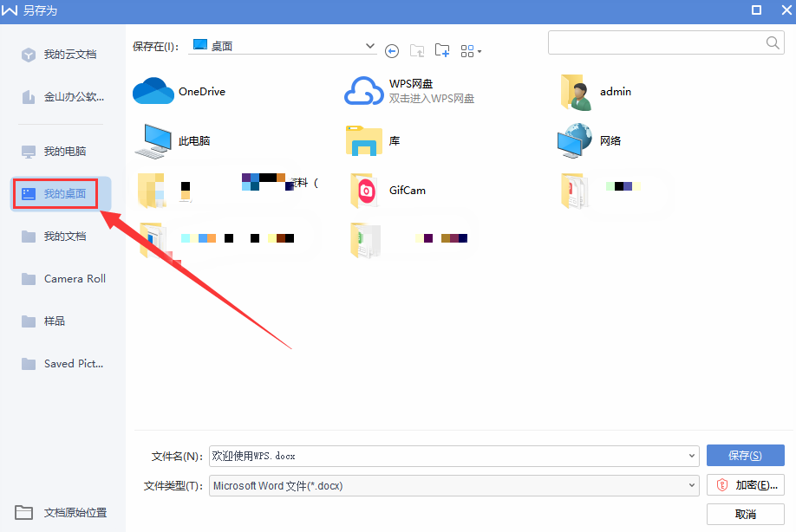Select the WPS网盘 cloud item
The image size is (796, 532).
409,91
